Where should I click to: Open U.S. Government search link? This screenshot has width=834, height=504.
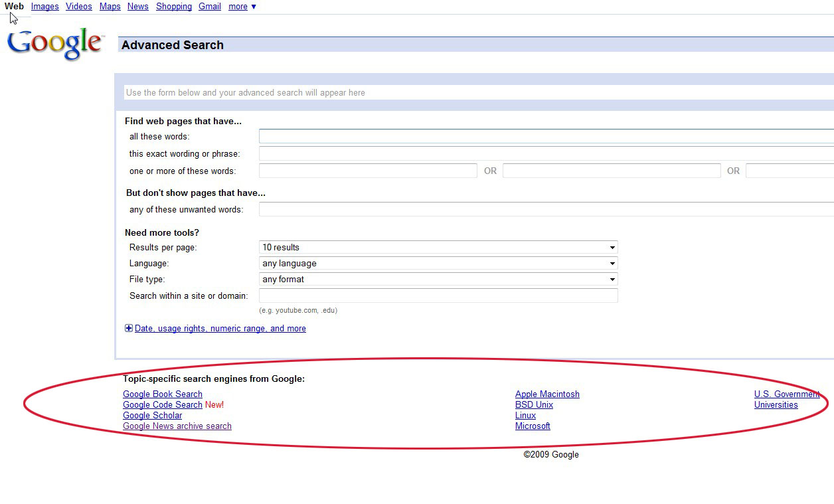(787, 394)
